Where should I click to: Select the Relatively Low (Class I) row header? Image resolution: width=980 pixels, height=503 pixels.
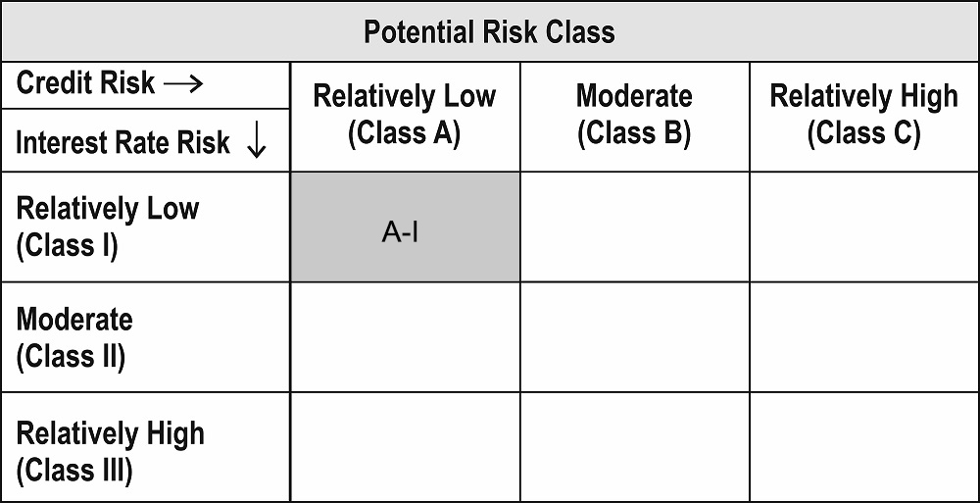coord(145,226)
